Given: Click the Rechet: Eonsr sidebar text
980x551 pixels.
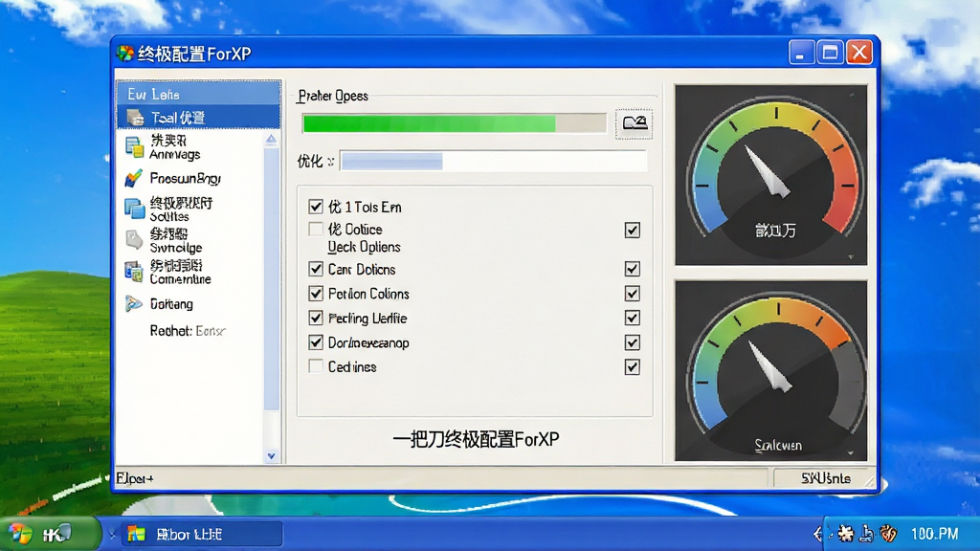Looking at the screenshot, I should pyautogui.click(x=188, y=330).
